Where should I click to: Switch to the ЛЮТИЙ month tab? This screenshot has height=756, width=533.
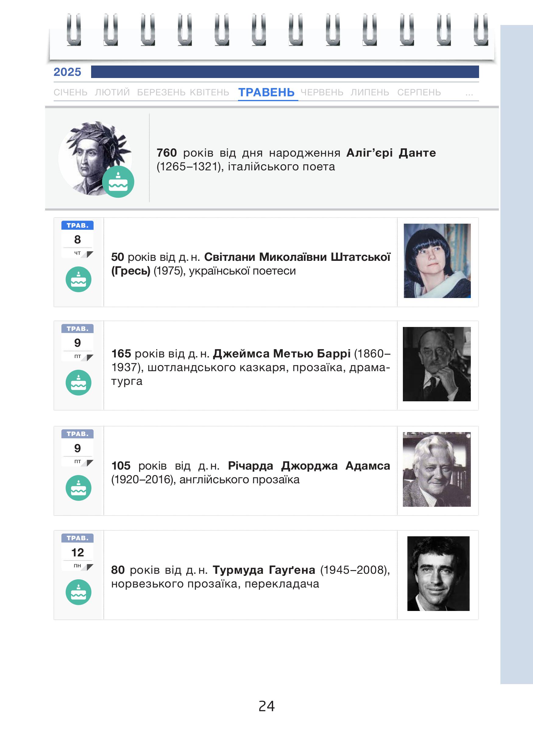pyautogui.click(x=112, y=92)
